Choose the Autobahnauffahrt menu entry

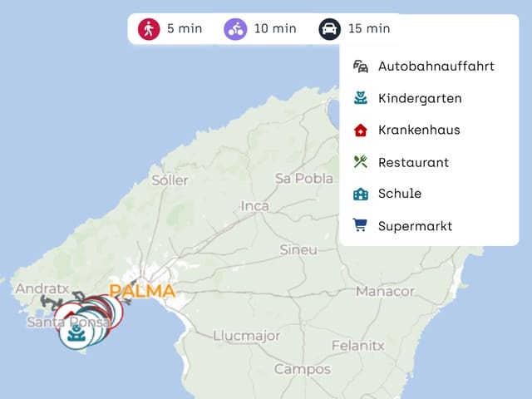429,66
